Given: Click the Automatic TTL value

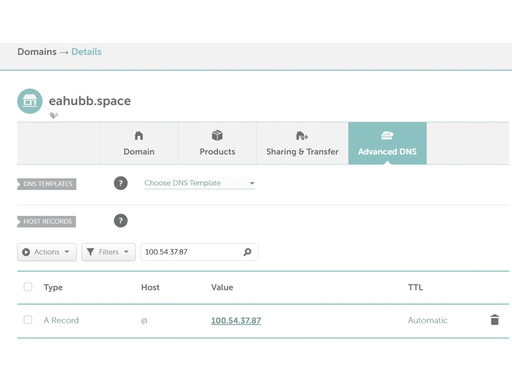Looking at the screenshot, I should [x=428, y=320].
